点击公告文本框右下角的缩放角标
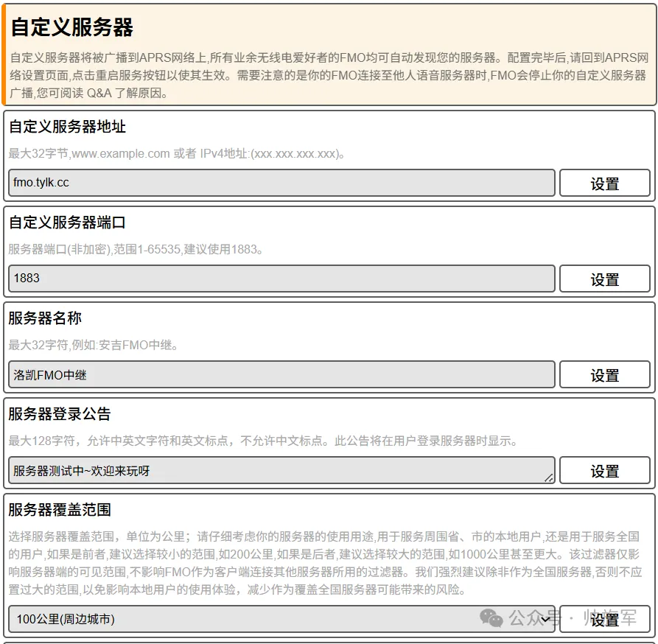 pos(549,480)
